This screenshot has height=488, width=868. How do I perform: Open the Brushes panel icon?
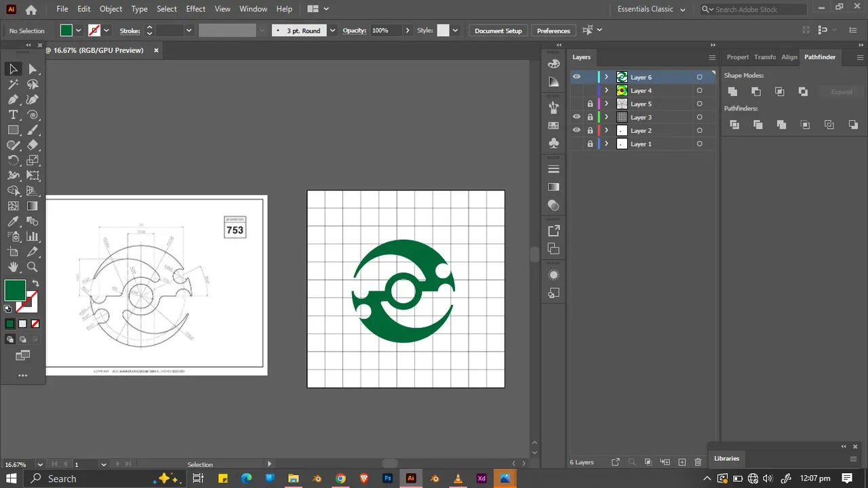[x=554, y=107]
